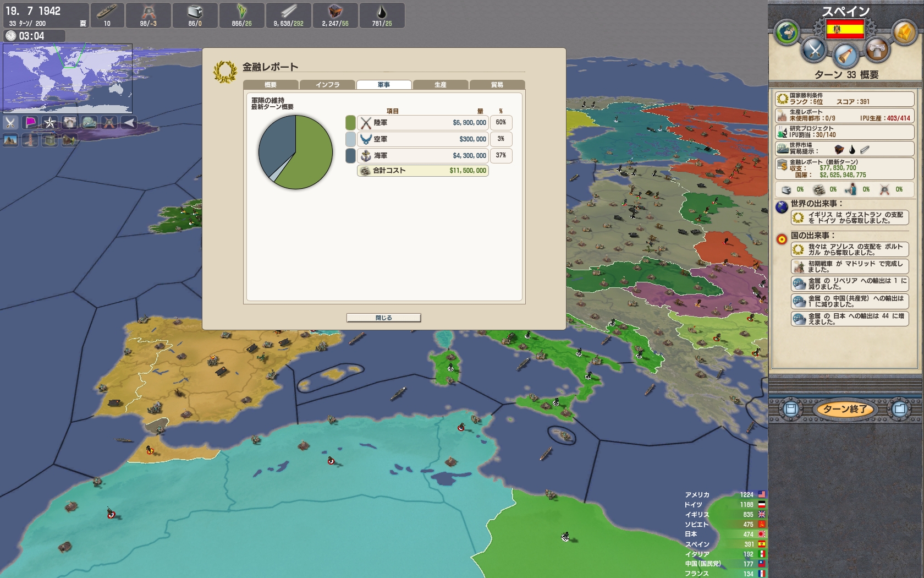Click the oil drop indicator 781/25
This screenshot has height=578, width=924.
point(382,15)
